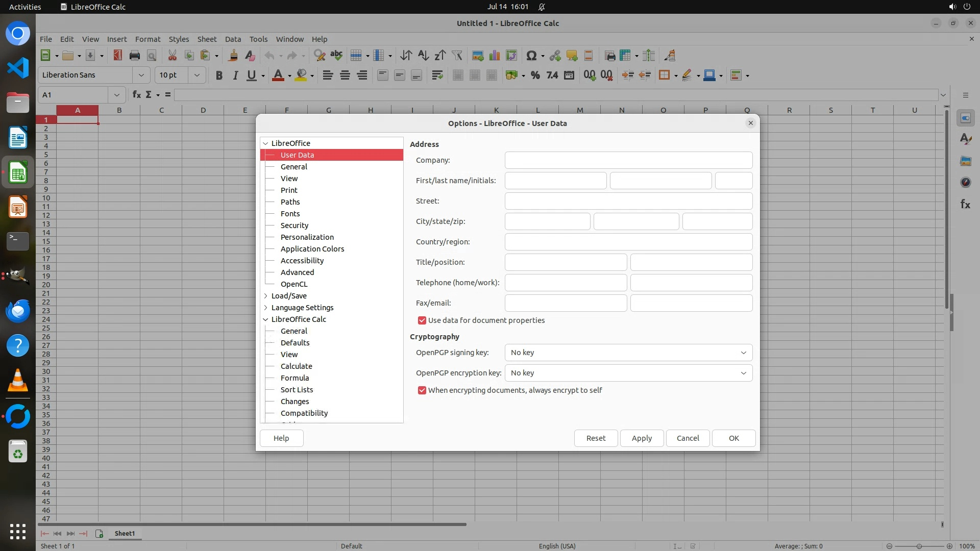Open the Sheet menu
This screenshot has width=980, height=551.
(207, 39)
